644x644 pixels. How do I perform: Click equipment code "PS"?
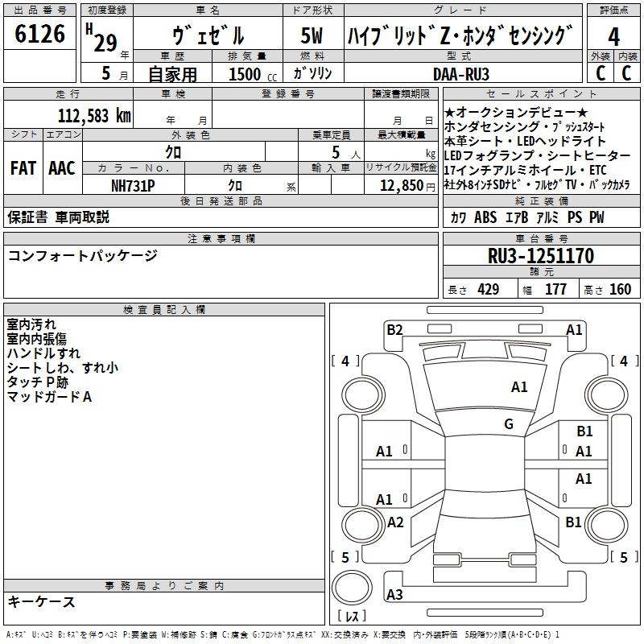click(575, 217)
